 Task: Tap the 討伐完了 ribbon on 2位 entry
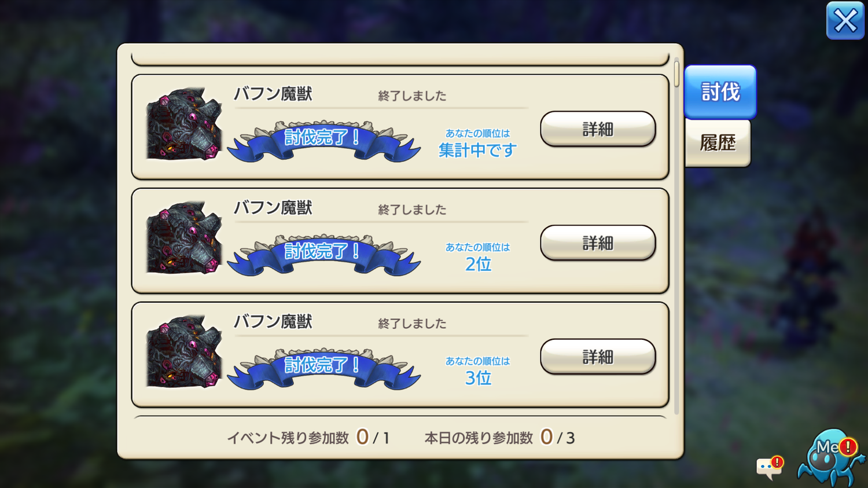coord(323,255)
